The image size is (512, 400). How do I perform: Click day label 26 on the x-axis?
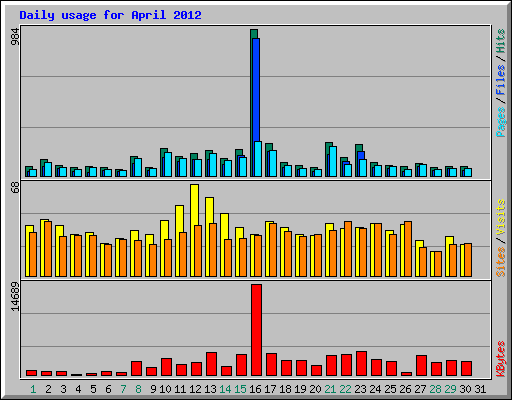tap(405, 389)
